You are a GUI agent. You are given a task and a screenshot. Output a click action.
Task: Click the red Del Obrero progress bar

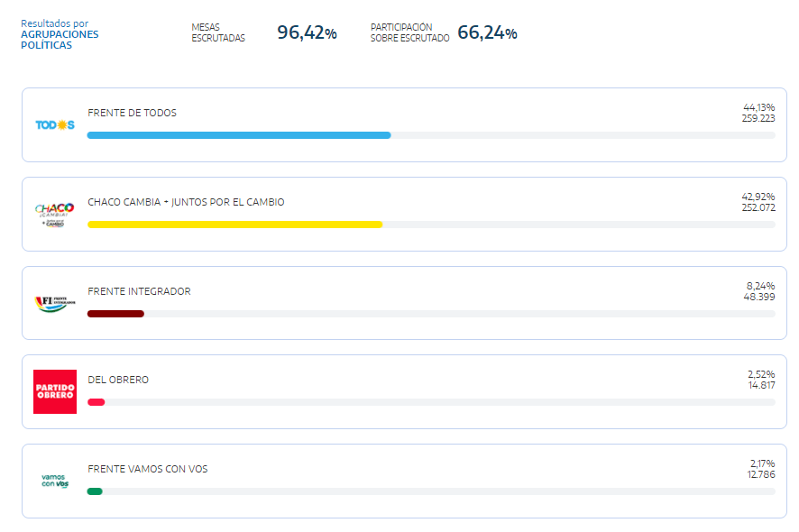pos(96,402)
